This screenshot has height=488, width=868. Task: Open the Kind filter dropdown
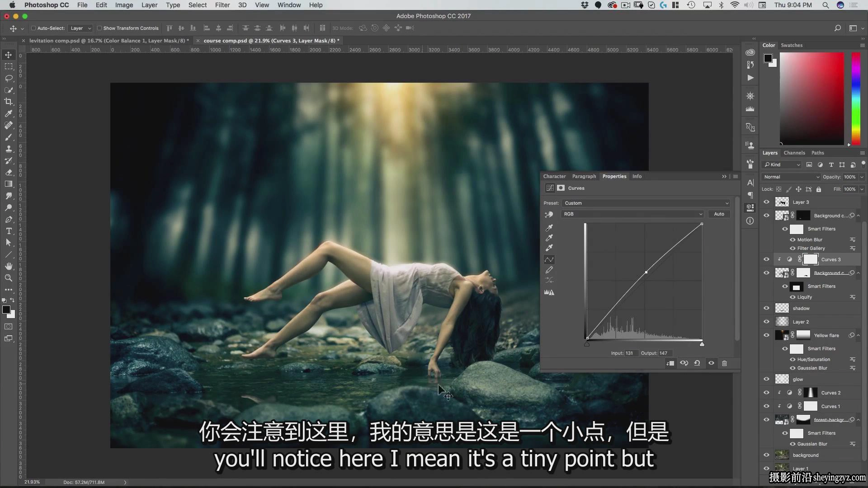[782, 164]
